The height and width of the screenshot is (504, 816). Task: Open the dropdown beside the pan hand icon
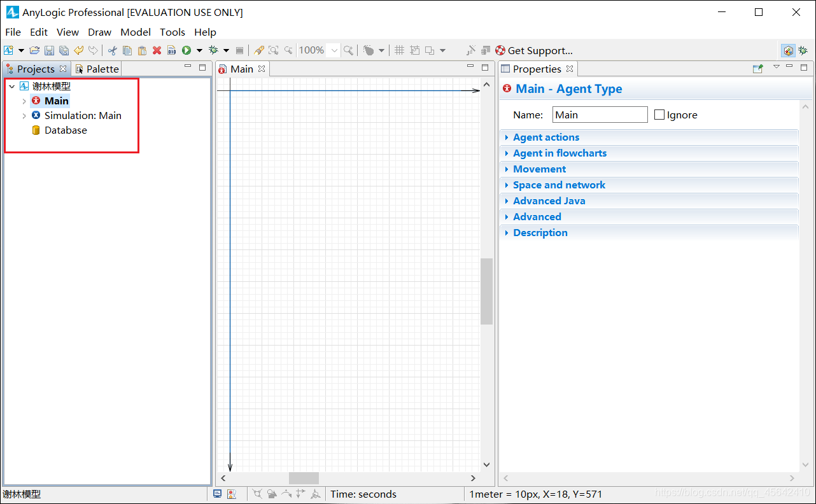coord(381,50)
